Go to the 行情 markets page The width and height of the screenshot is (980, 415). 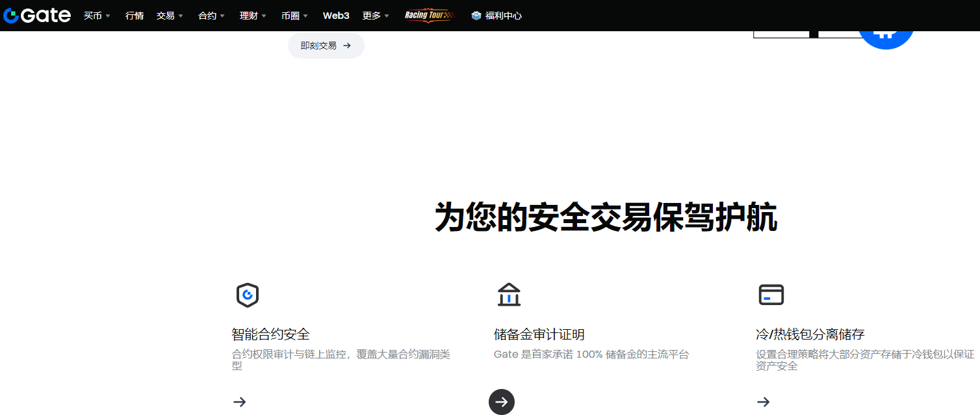(135, 16)
